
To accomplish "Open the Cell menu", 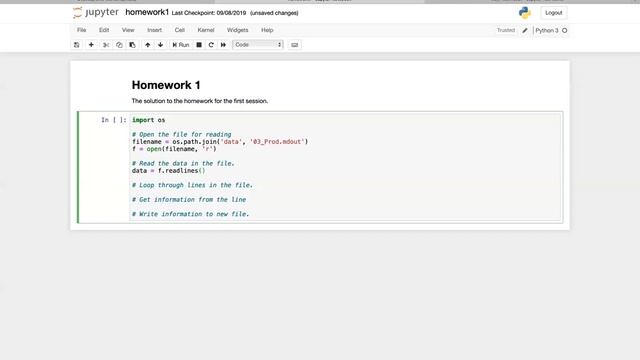I will click(180, 30).
